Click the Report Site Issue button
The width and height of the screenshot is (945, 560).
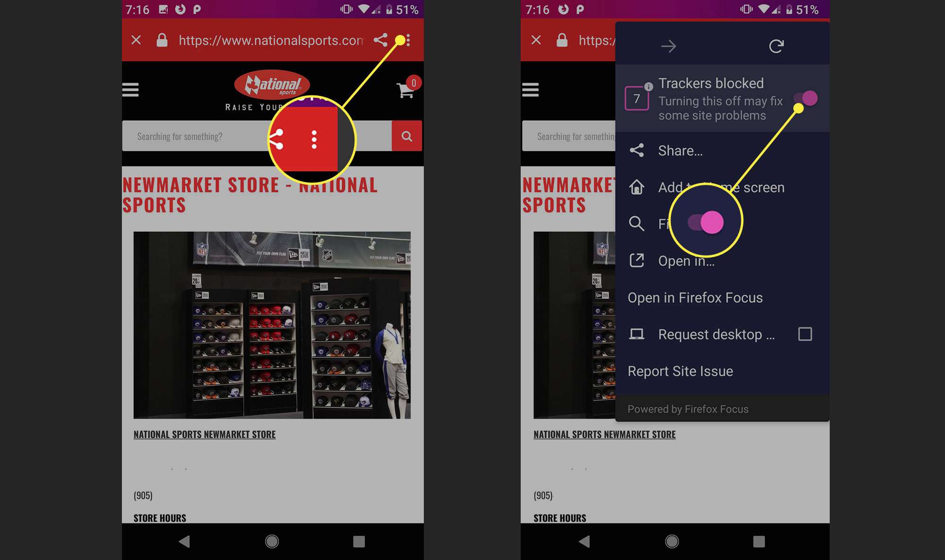[680, 370]
